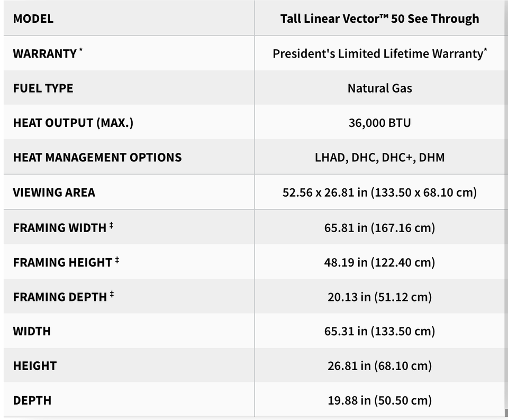Select the 36,000 BTU value

point(380,123)
